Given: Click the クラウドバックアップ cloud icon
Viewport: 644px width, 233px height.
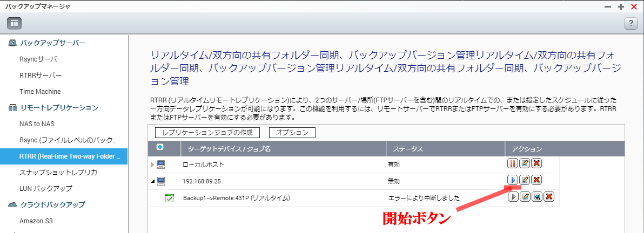Looking at the screenshot, I should coord(13,204).
